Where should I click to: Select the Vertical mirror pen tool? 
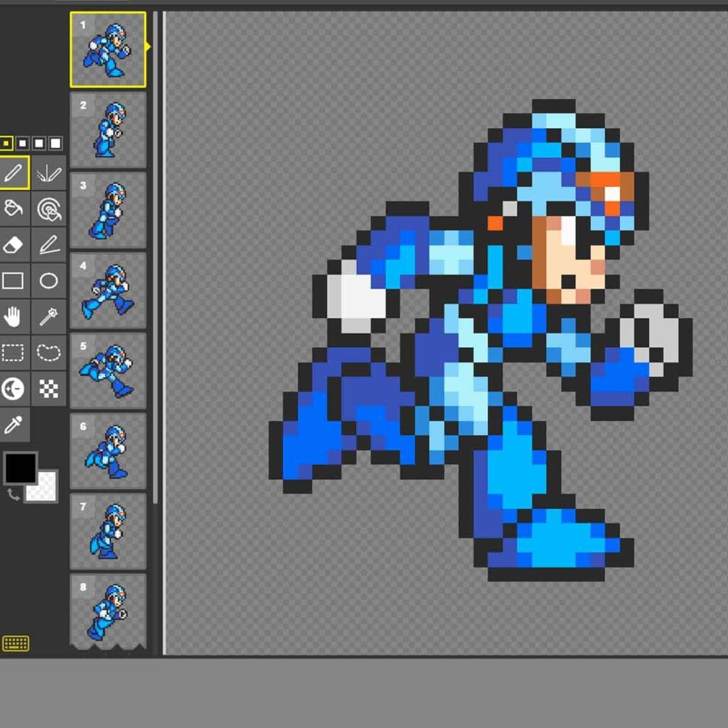pos(50,171)
